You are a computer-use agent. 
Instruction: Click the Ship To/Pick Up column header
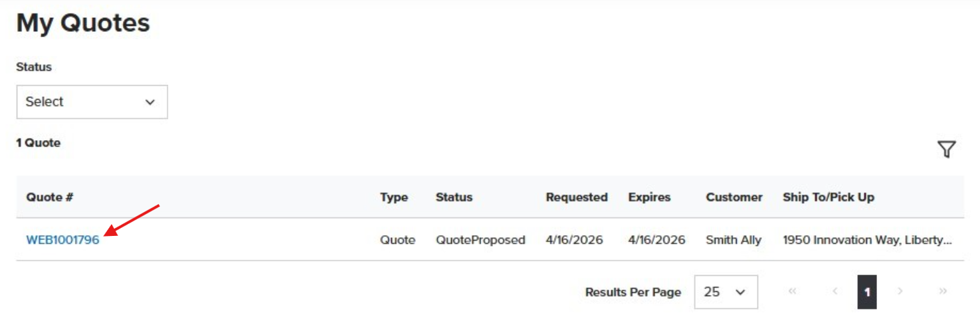829,197
